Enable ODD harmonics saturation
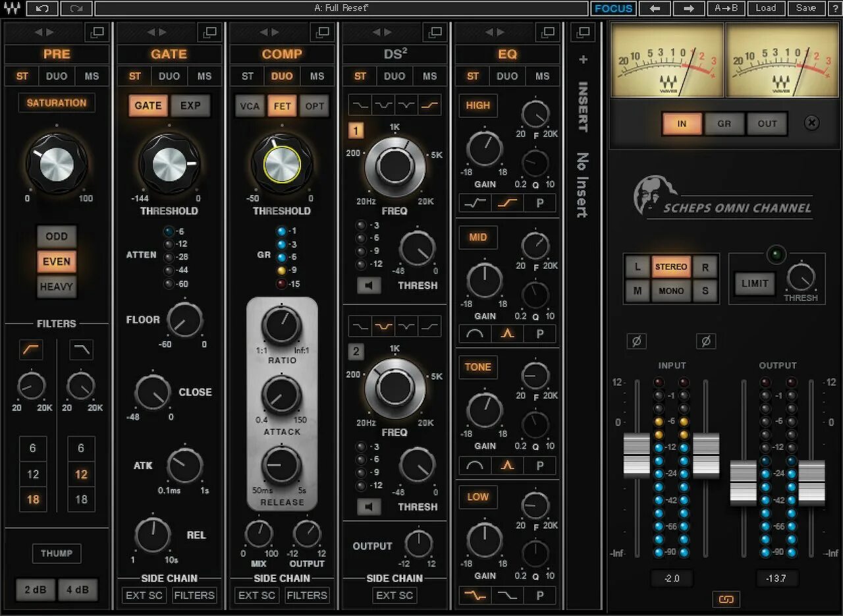The image size is (843, 616). click(57, 237)
